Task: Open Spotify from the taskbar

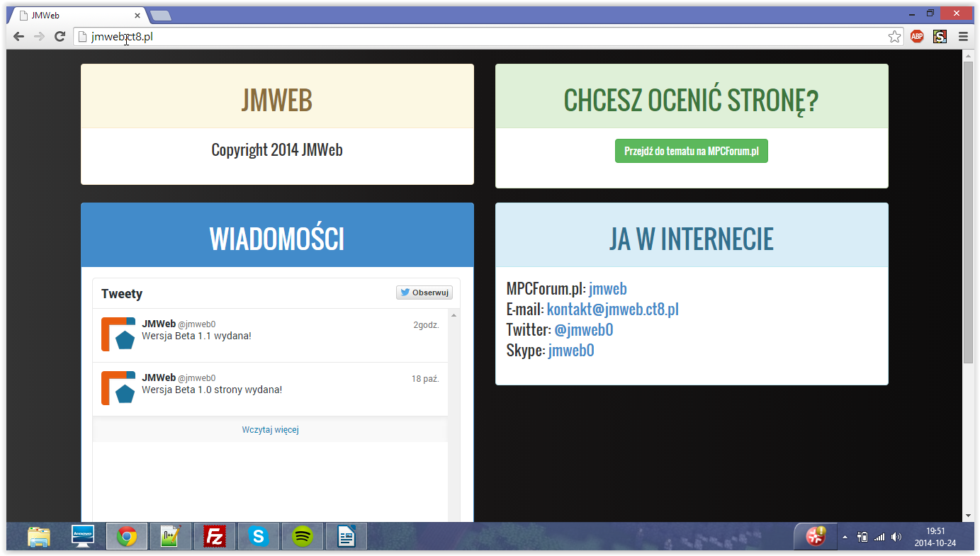Action: coord(303,537)
